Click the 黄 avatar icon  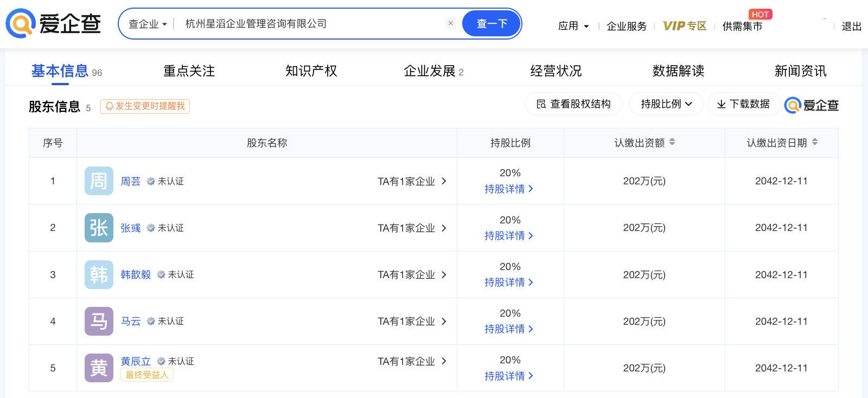[99, 368]
